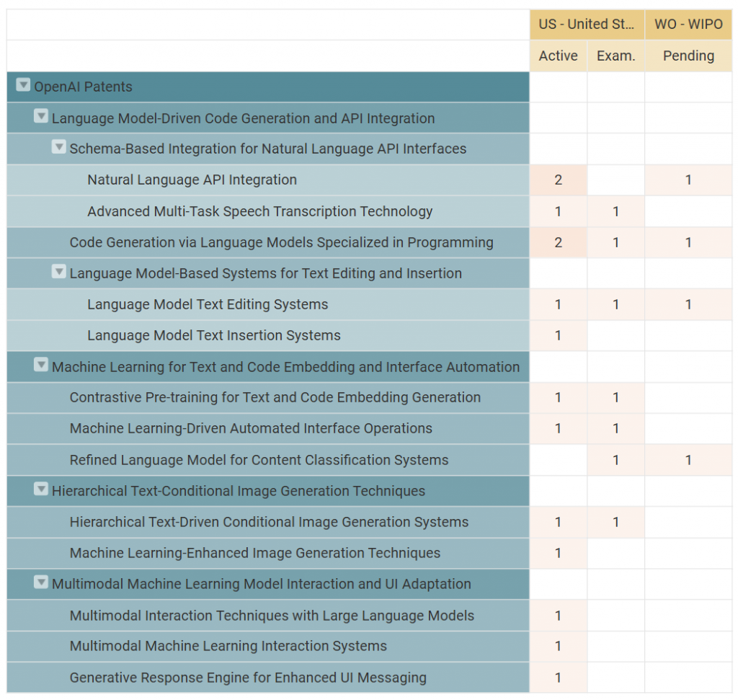Collapse Hierarchical Text-Conditional Image Generation Techniques
This screenshot has height=700, width=738.
pyautogui.click(x=41, y=489)
